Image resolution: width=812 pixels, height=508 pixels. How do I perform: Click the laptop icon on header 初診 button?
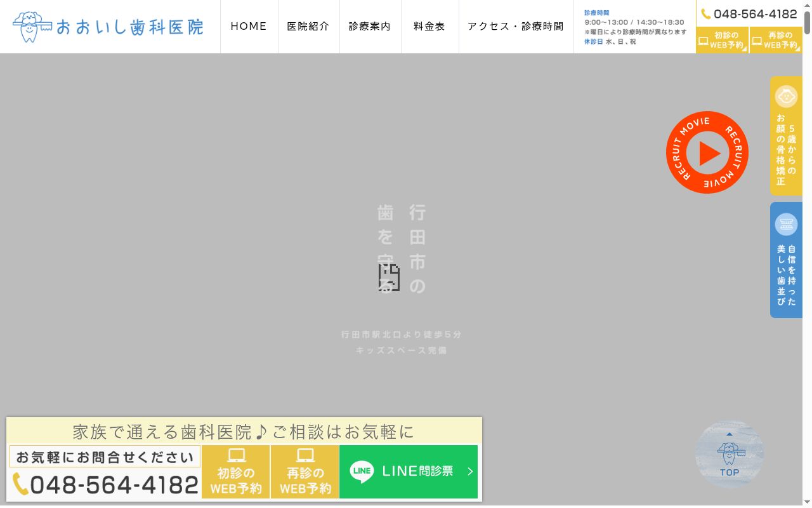tap(704, 41)
